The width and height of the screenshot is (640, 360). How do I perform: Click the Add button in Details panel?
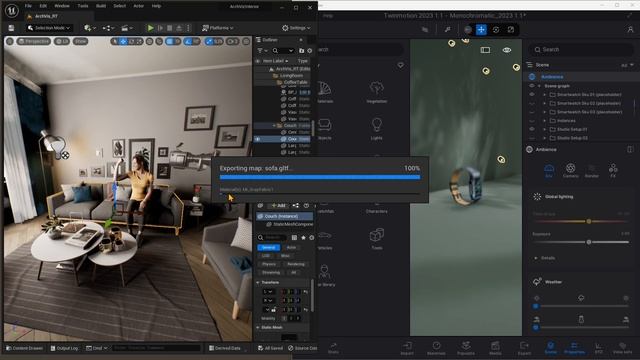pyautogui.click(x=278, y=205)
